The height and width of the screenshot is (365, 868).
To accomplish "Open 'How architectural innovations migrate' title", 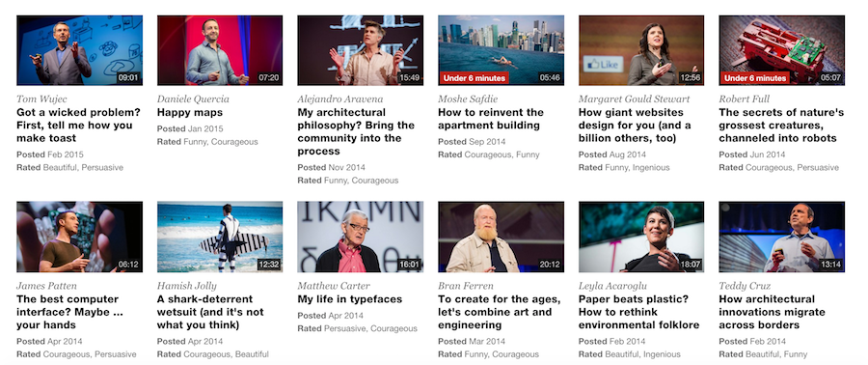I will click(772, 312).
